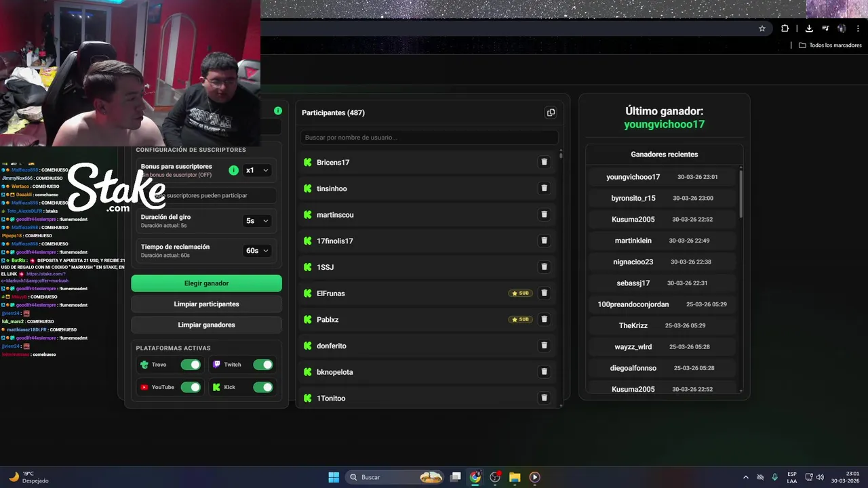Open the browser downloads icon
868x488 pixels.
pyautogui.click(x=809, y=28)
